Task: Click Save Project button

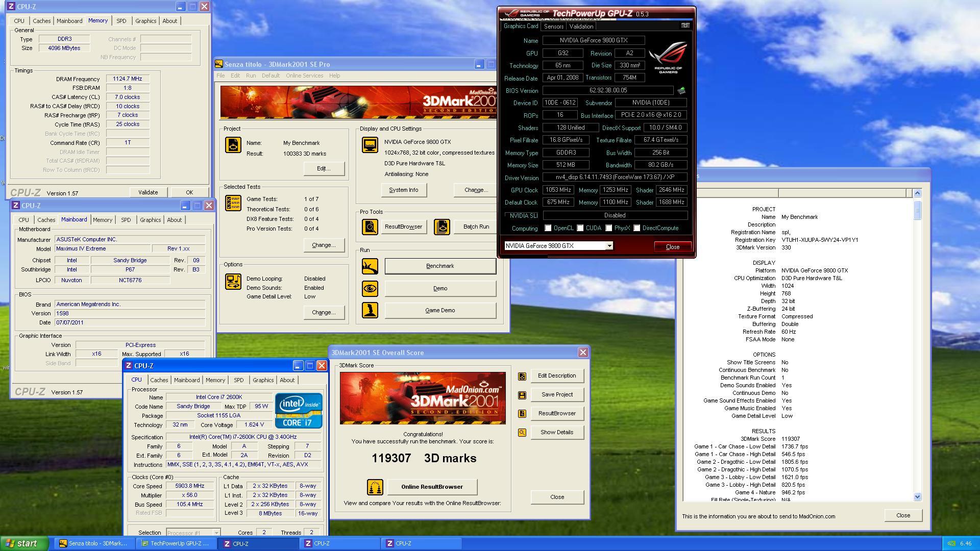Action: click(x=557, y=394)
